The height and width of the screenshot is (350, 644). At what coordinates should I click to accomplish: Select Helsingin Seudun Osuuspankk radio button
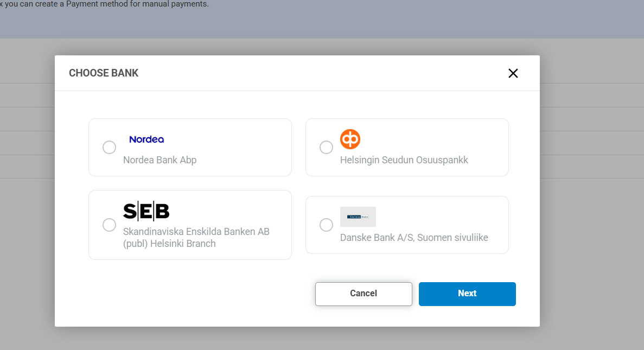(326, 148)
